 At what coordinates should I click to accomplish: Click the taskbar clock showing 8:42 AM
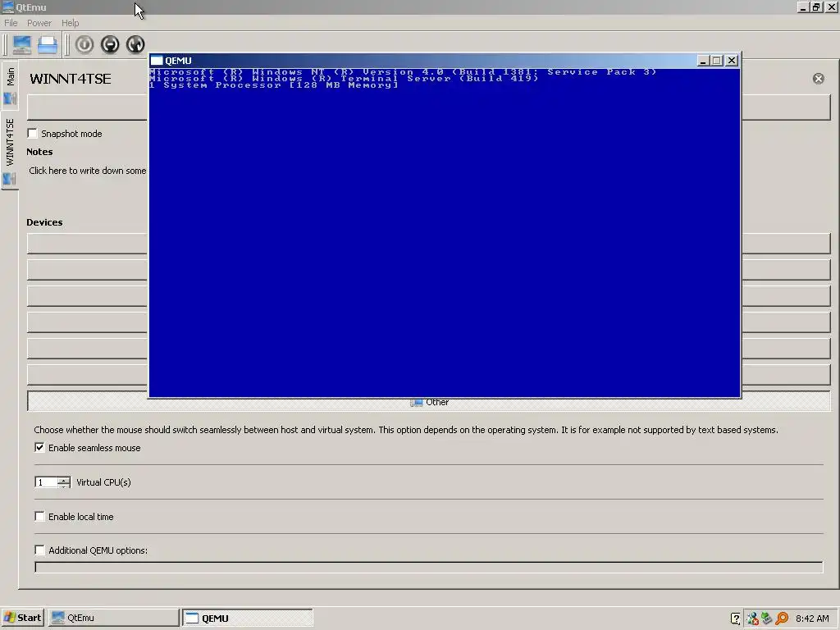pyautogui.click(x=812, y=619)
